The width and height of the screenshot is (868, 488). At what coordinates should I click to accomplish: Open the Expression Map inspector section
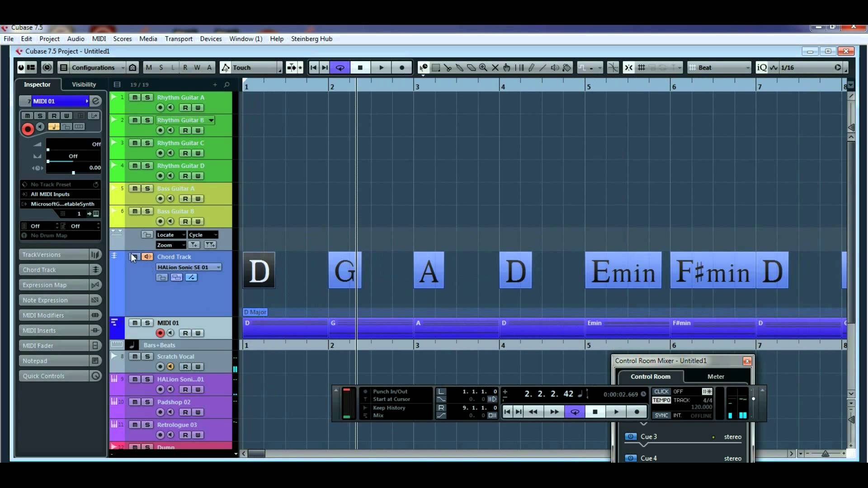pyautogui.click(x=54, y=285)
